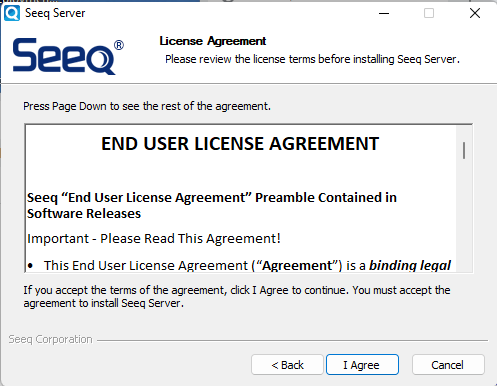This screenshot has height=386, width=497.
Task: Cancel the Seeq Server installation
Action: pyautogui.click(x=448, y=365)
